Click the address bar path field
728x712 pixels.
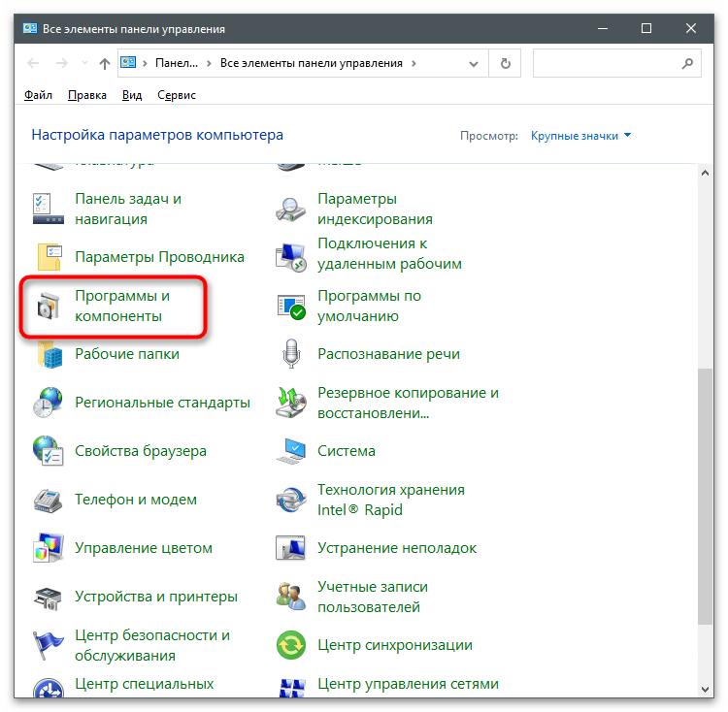[x=303, y=63]
